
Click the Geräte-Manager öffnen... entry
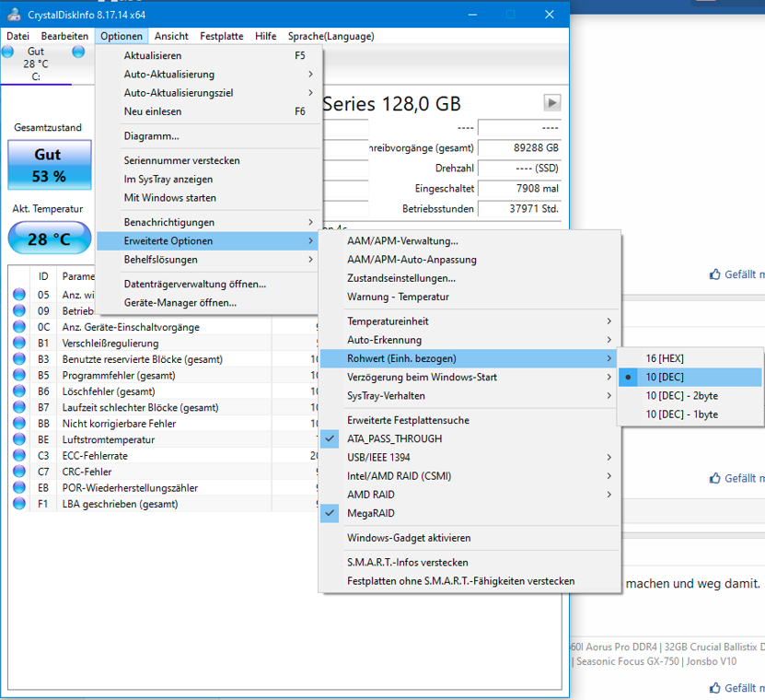(x=208, y=303)
